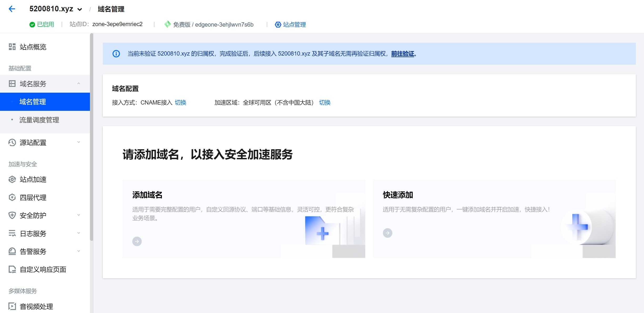Select 流量调度管理 menu item

click(x=39, y=120)
